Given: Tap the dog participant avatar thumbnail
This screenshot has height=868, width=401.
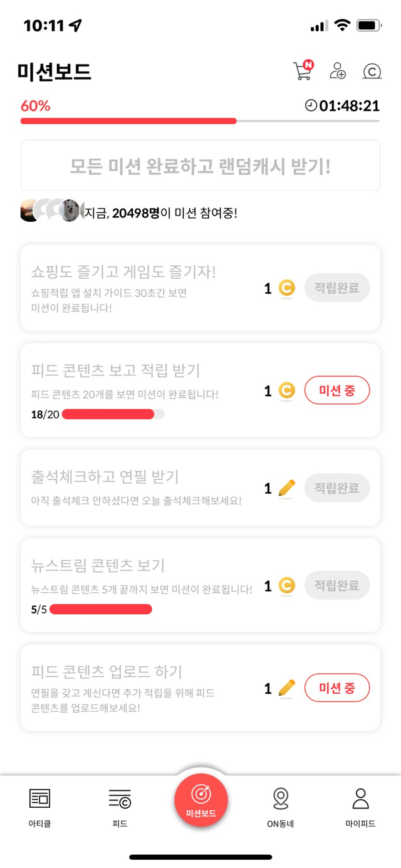Looking at the screenshot, I should click(70, 211).
